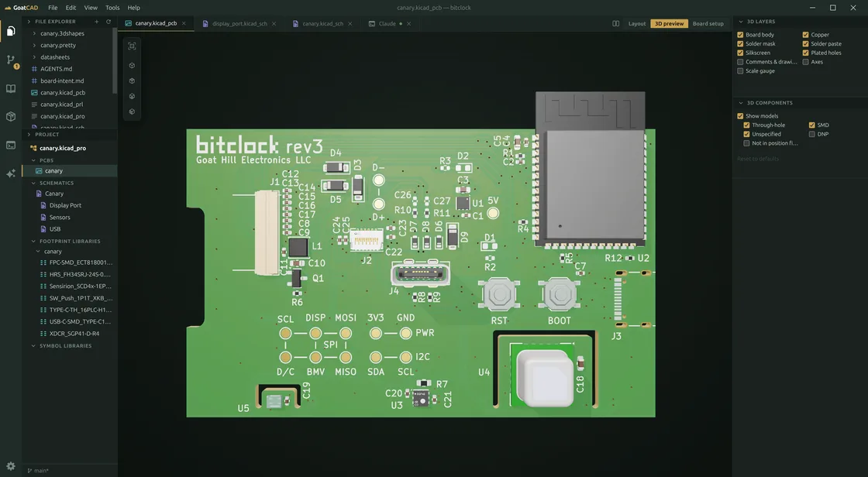Open the File menu
Screen dimensions: 868x477
[53, 8]
